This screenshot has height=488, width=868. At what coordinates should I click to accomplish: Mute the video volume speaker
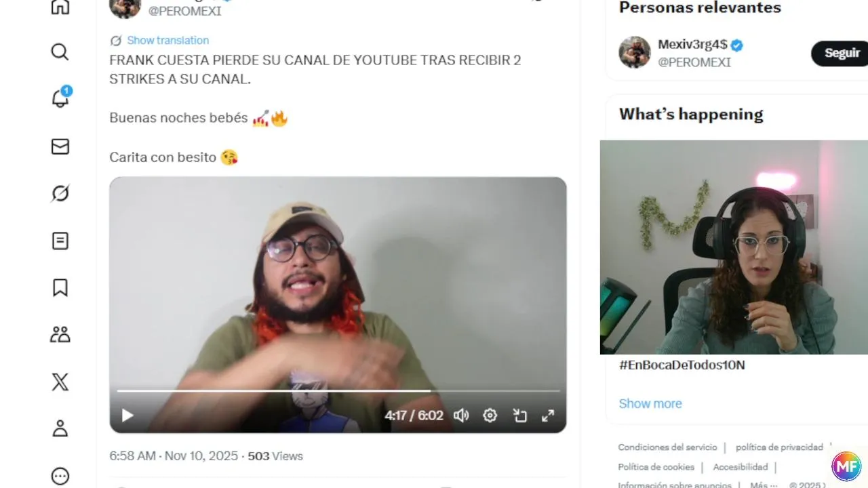461,415
